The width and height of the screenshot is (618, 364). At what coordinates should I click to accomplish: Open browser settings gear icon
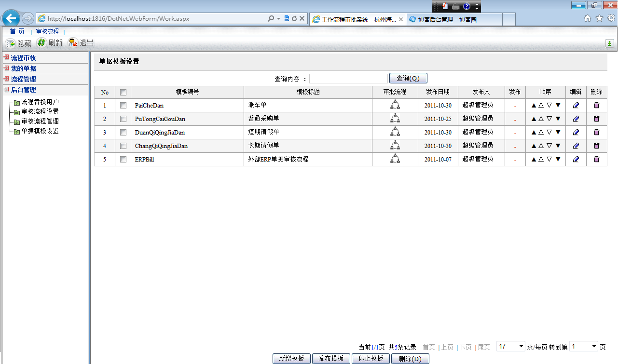click(x=611, y=18)
